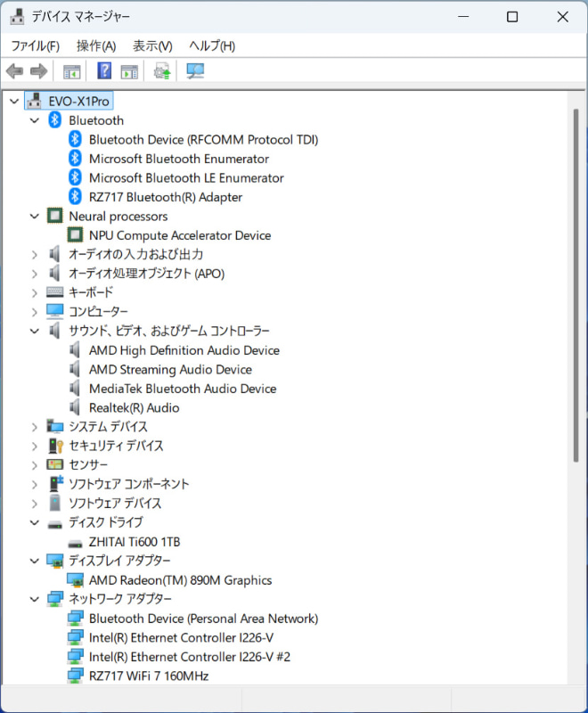Click the コンピューター monitor icon

point(55,311)
